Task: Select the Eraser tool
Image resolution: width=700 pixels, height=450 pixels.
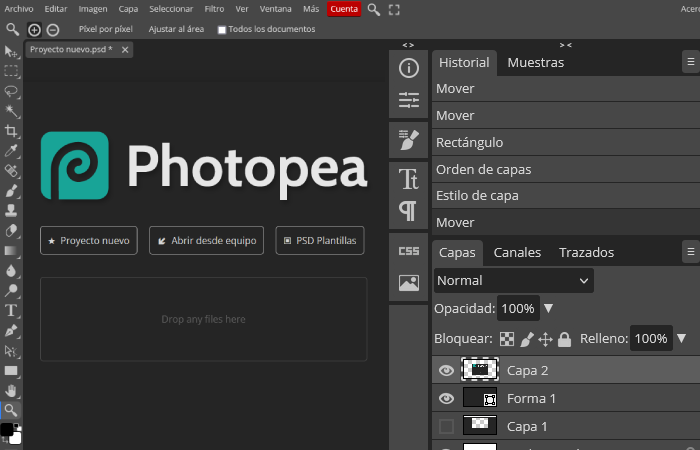Action: (x=11, y=230)
